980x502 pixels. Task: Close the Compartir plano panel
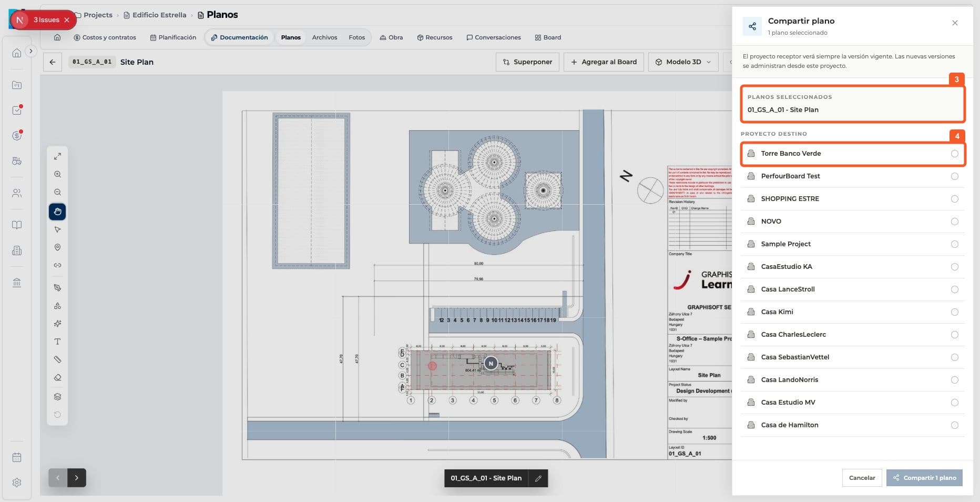pyautogui.click(x=955, y=23)
